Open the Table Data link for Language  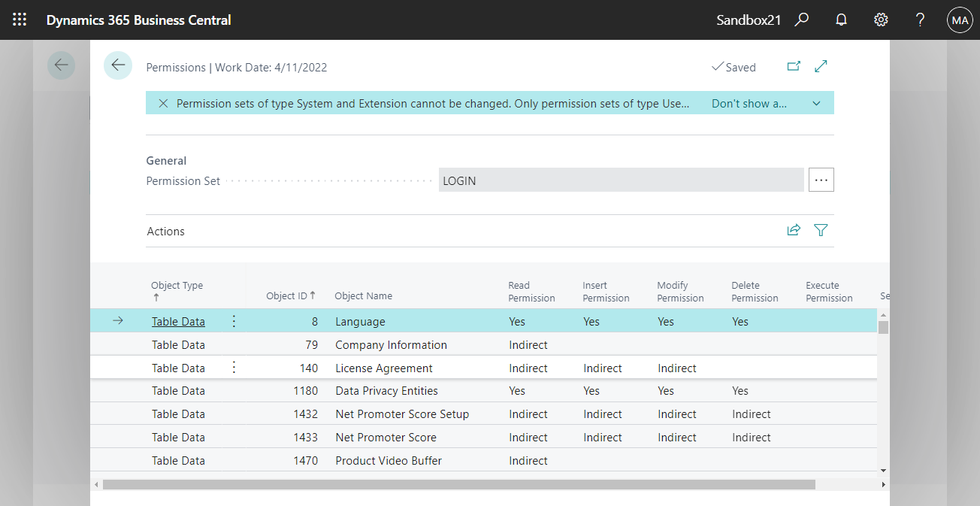point(178,322)
